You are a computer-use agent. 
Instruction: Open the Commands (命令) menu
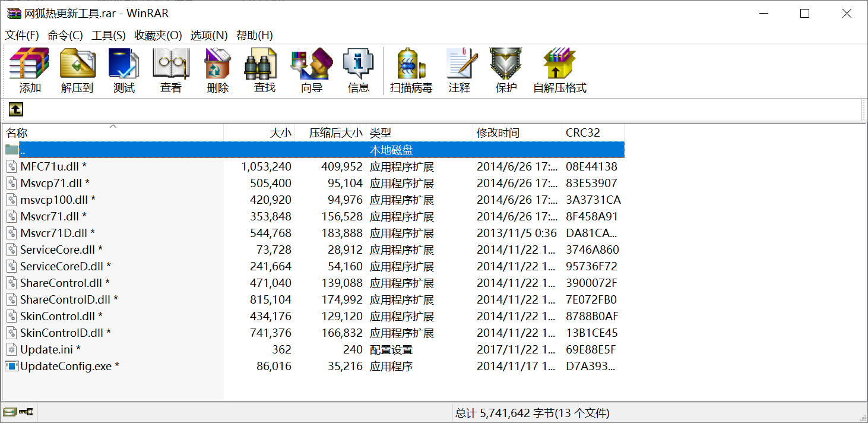65,36
